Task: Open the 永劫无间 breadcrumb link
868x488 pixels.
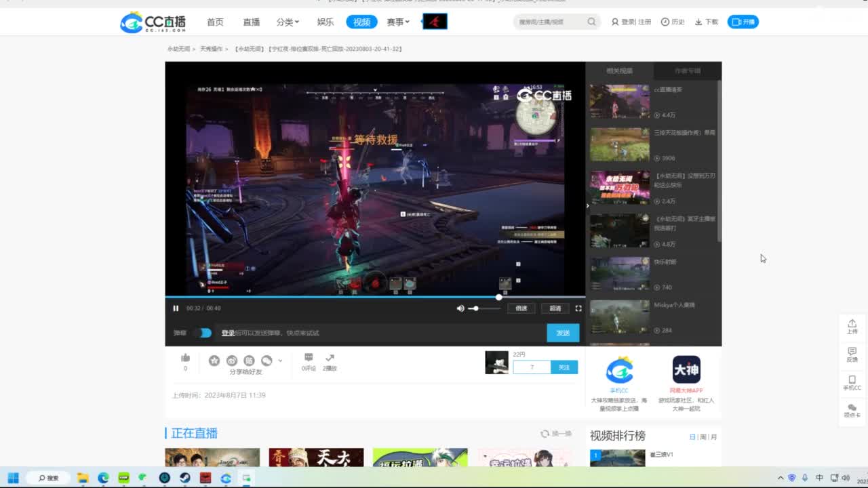Action: 178,49
